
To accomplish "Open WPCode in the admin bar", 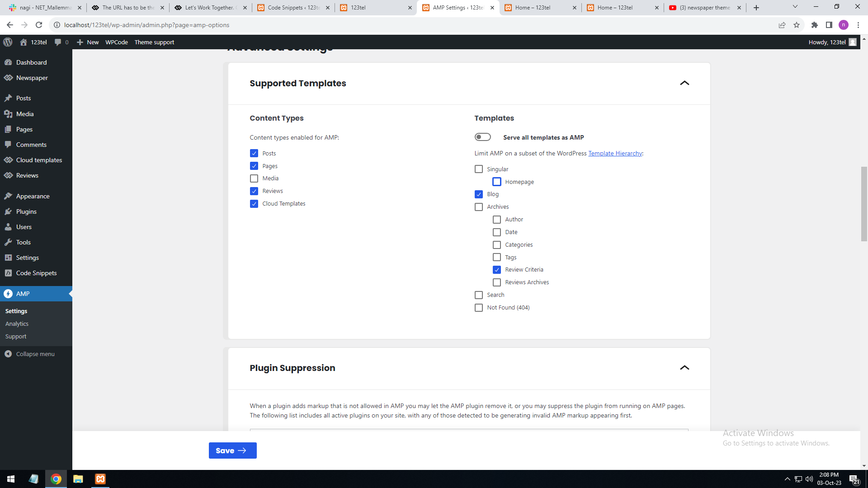I will pyautogui.click(x=117, y=42).
